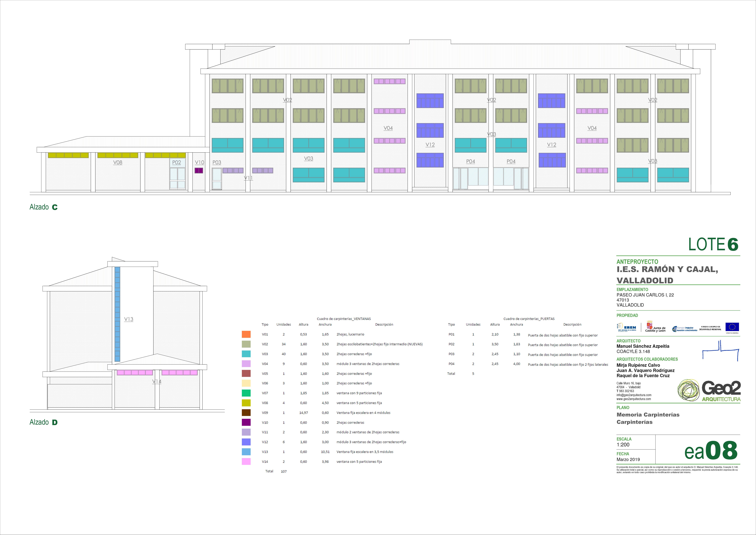Pick the green V07 legend swatch
The image size is (756, 535).
[x=246, y=393]
